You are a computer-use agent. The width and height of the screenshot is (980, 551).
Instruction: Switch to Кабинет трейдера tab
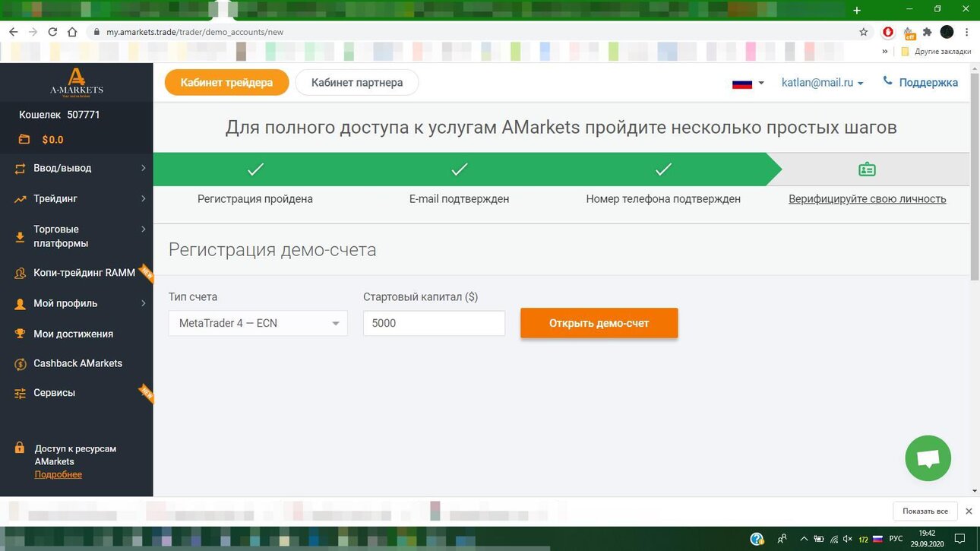coord(226,82)
